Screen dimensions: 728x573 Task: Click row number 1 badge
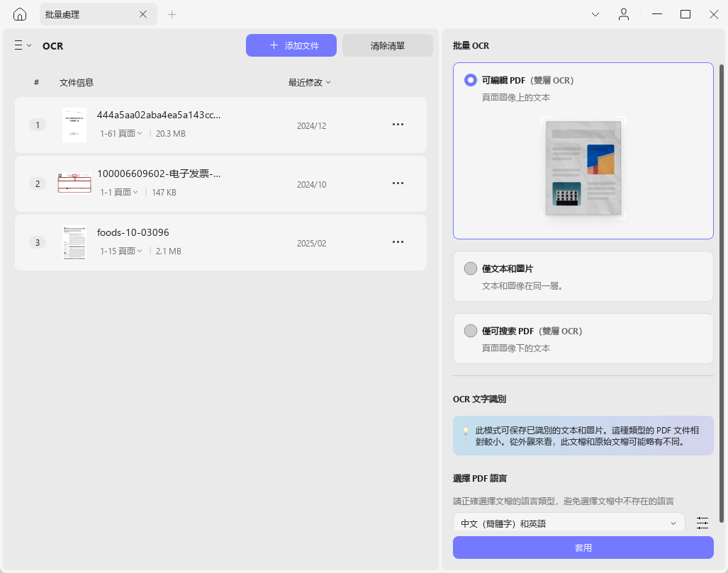38,125
